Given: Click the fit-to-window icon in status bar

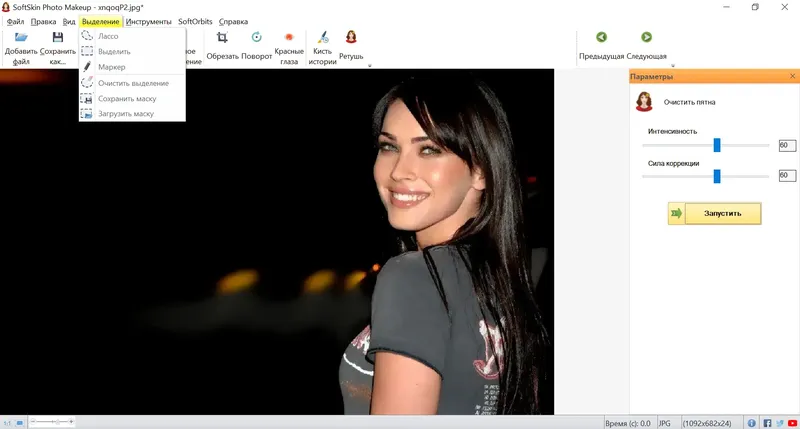Looking at the screenshot, I should point(19,423).
